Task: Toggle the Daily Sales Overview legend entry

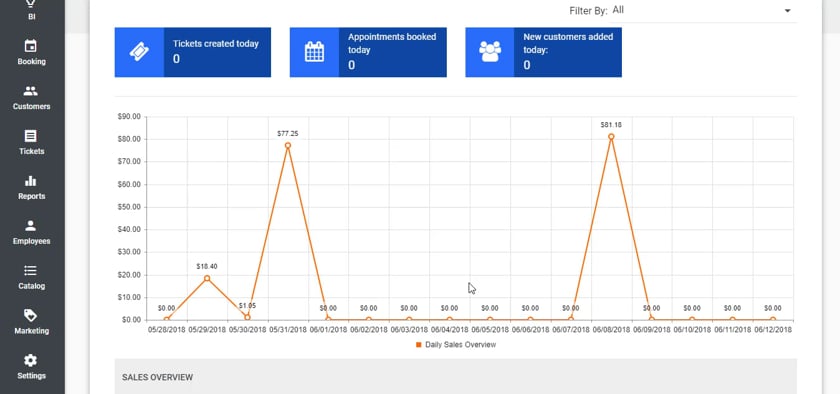Action: pos(456,345)
